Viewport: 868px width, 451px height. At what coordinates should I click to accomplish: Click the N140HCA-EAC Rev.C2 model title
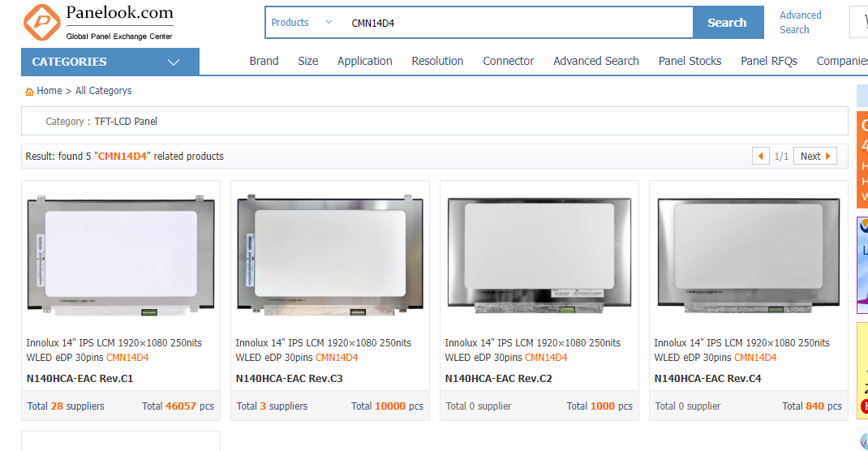tap(498, 379)
